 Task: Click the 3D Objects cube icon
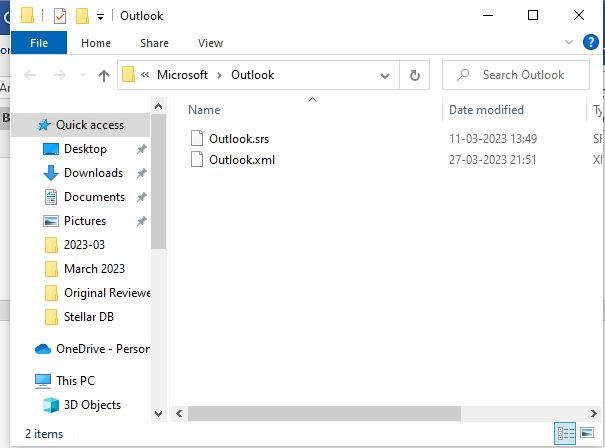pyautogui.click(x=51, y=405)
